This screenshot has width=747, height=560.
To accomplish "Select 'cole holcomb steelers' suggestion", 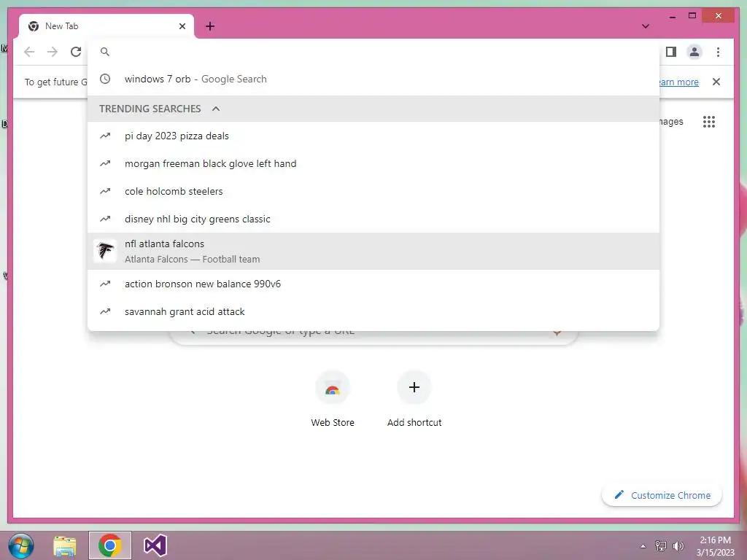I will (373, 191).
